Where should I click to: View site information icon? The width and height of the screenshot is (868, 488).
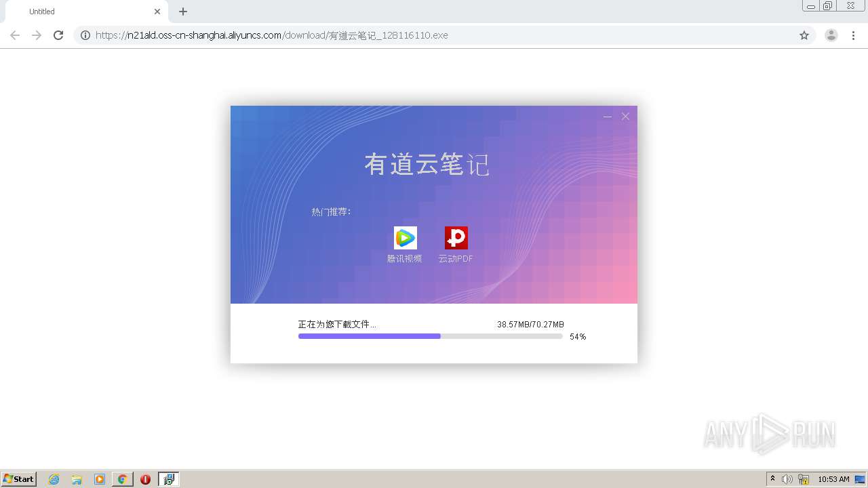(x=85, y=35)
